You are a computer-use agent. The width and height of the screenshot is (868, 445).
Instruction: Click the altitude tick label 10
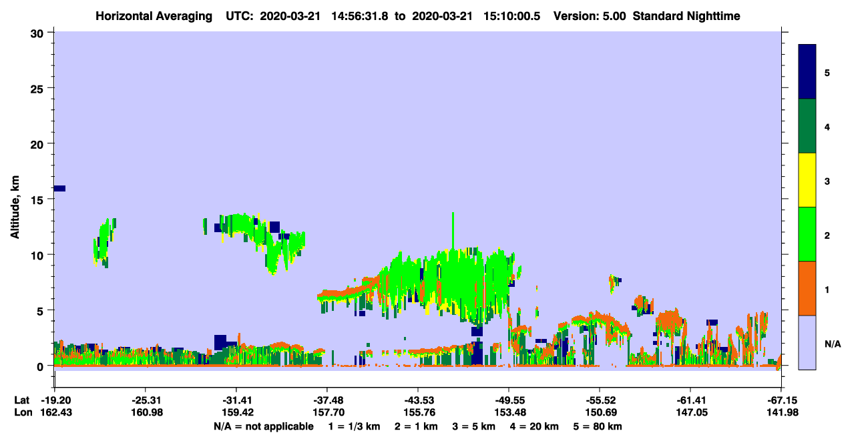point(39,255)
